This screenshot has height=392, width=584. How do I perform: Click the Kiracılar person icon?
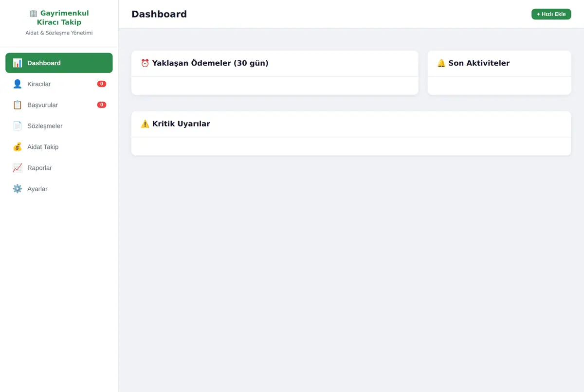[x=18, y=84]
